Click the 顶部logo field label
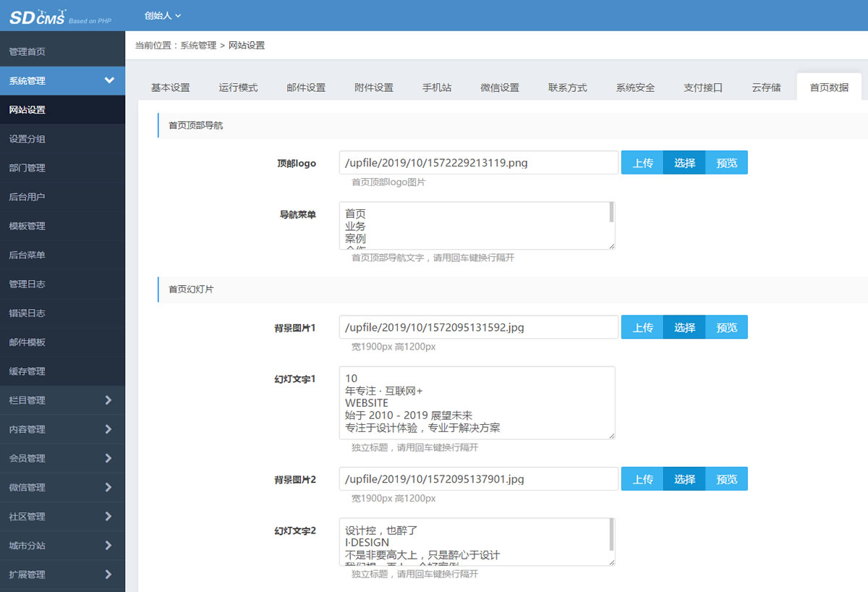The height and width of the screenshot is (592, 868). (297, 164)
